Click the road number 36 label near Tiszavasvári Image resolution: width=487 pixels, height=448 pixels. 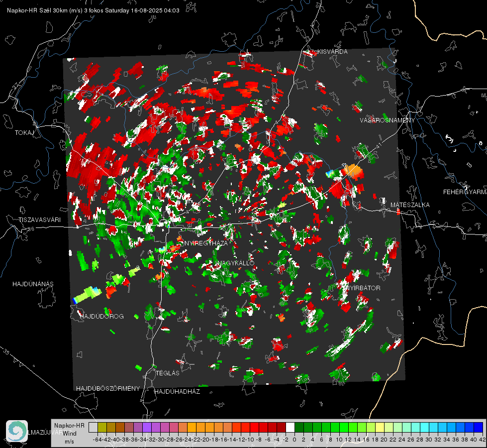[31, 229]
